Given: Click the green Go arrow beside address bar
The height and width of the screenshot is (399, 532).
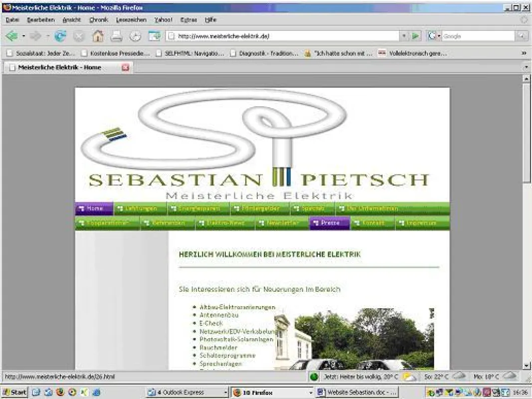Looking at the screenshot, I should click(415, 36).
